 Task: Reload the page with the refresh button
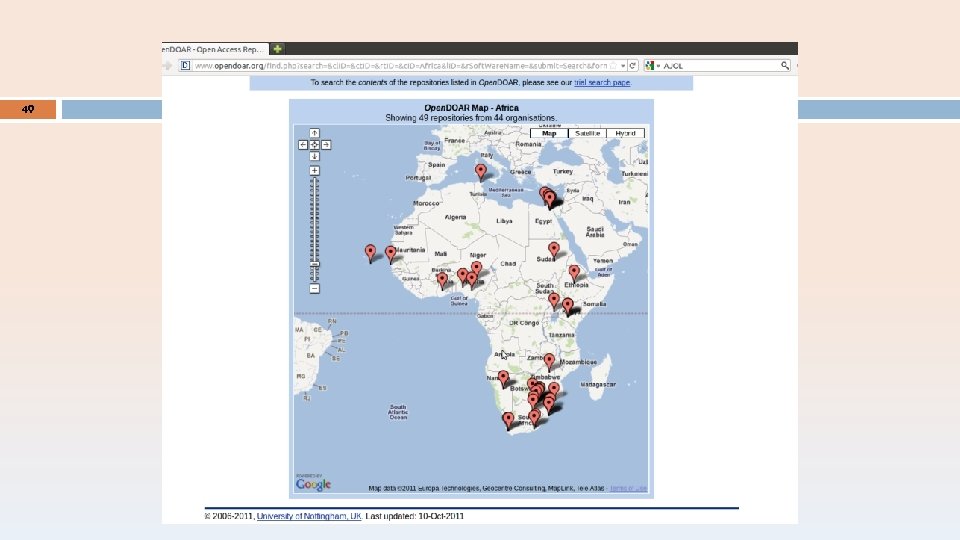click(632, 66)
